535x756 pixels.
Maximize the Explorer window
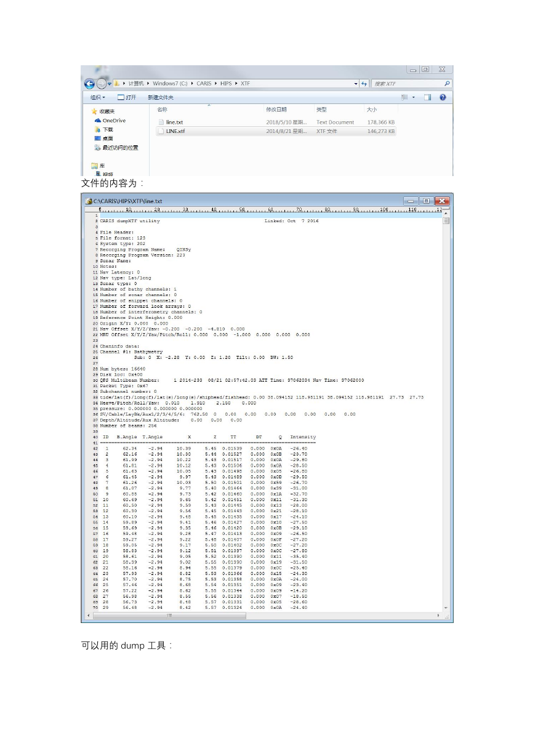coord(425,70)
